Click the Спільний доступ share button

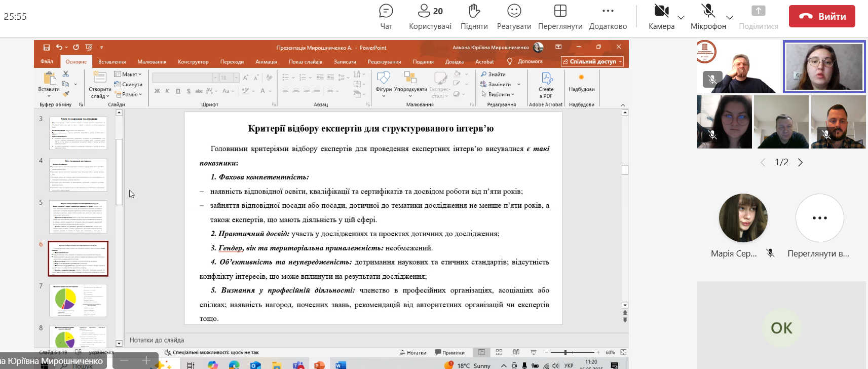pos(592,61)
